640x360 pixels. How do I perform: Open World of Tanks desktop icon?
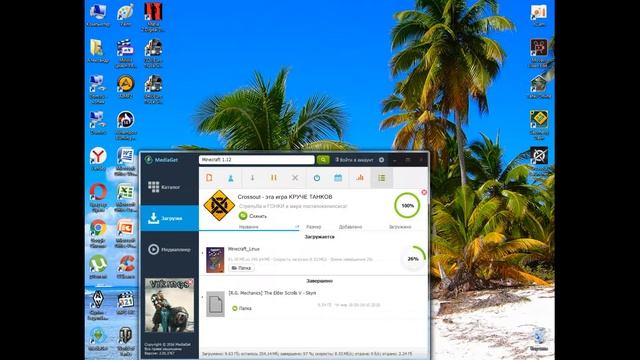pyautogui.click(x=126, y=341)
